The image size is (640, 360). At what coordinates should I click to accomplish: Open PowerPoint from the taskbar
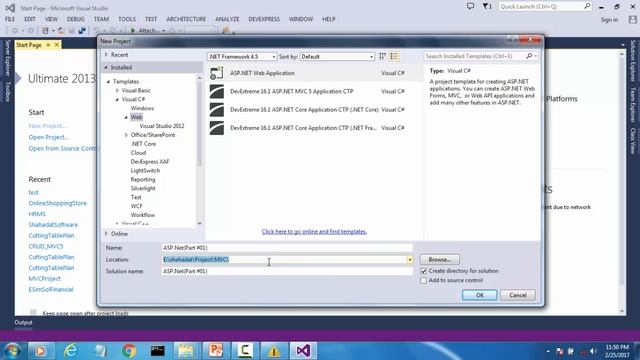[216, 351]
